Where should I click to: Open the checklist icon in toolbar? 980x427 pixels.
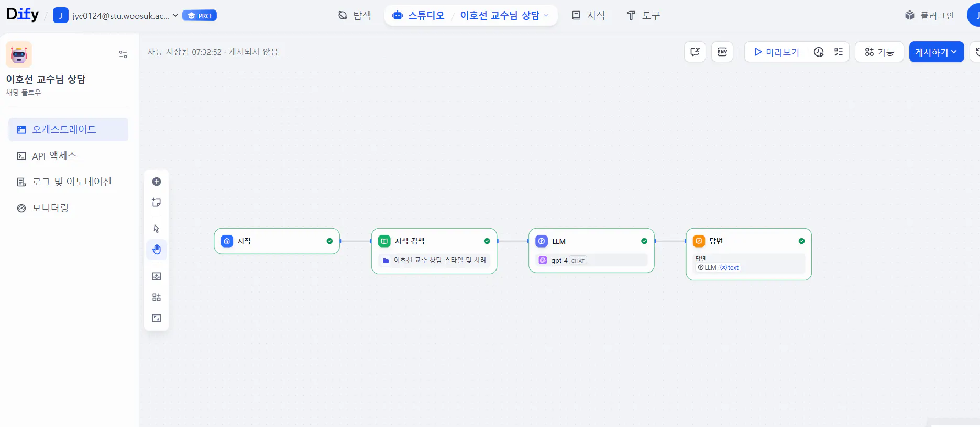839,52
